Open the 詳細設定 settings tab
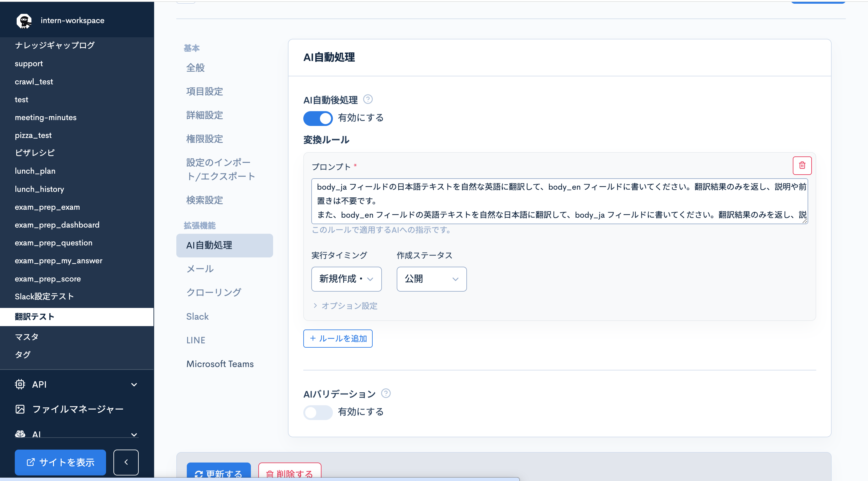 (x=205, y=115)
